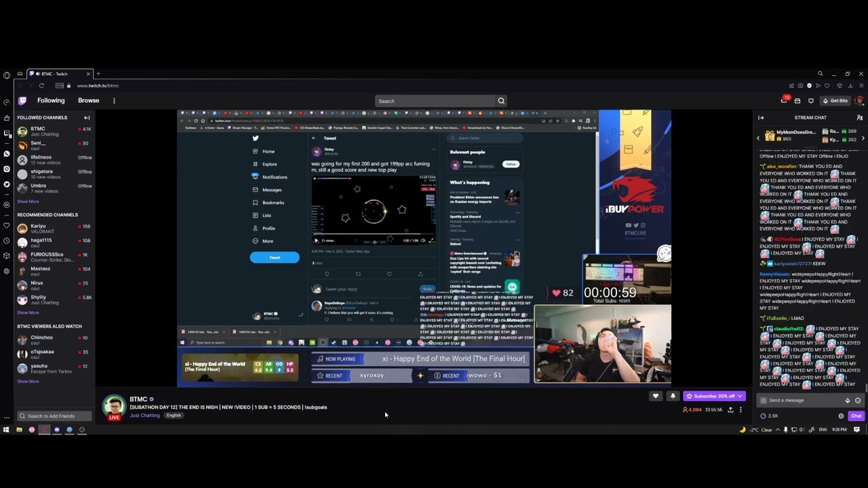Screen dimensions: 868x488
Task: Open recommended channel Kariyu
Action: click(54, 228)
